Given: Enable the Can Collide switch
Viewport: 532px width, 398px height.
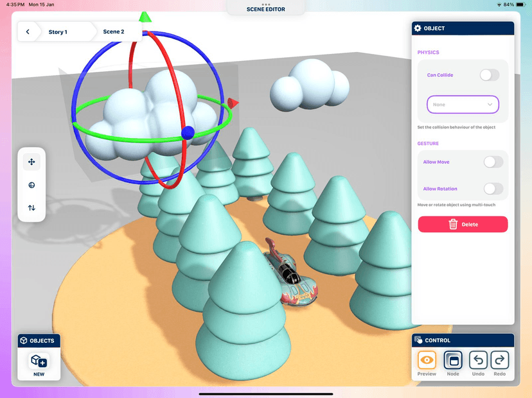Looking at the screenshot, I should 489,75.
